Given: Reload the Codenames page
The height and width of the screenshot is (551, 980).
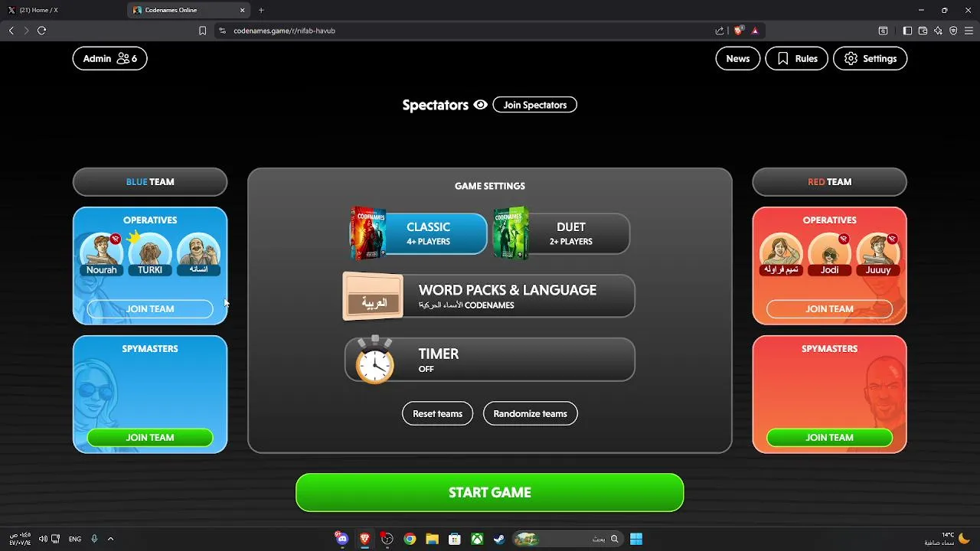Looking at the screenshot, I should [x=42, y=31].
